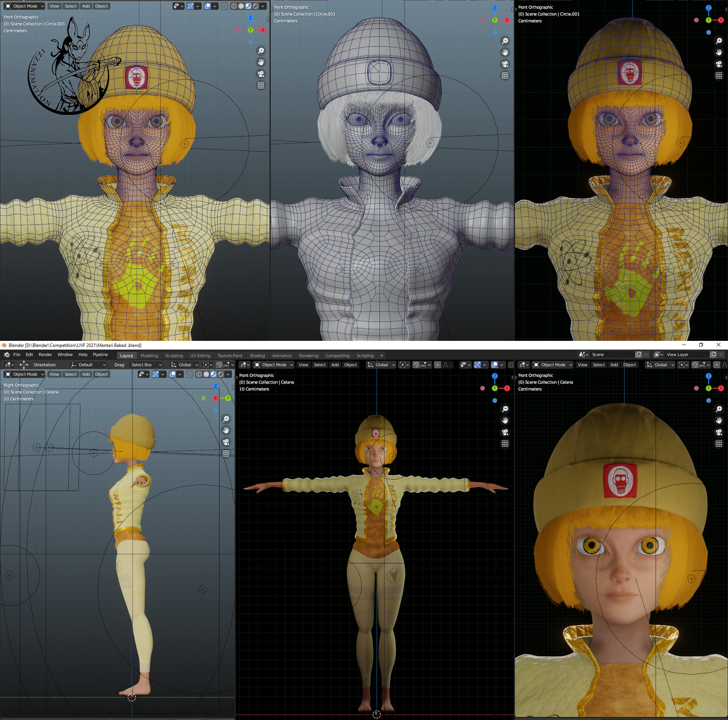
Task: Switch to the Sculpting workspace tab
Action: point(174,356)
